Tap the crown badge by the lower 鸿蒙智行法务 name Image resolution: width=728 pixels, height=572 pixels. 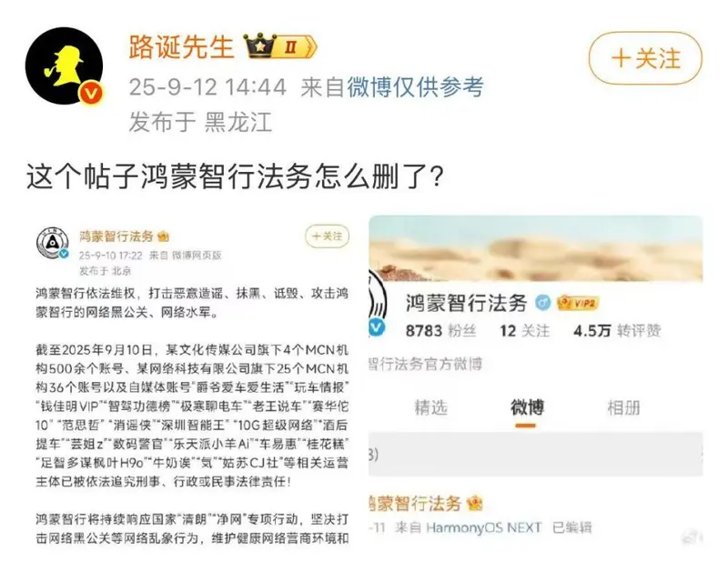(x=475, y=503)
